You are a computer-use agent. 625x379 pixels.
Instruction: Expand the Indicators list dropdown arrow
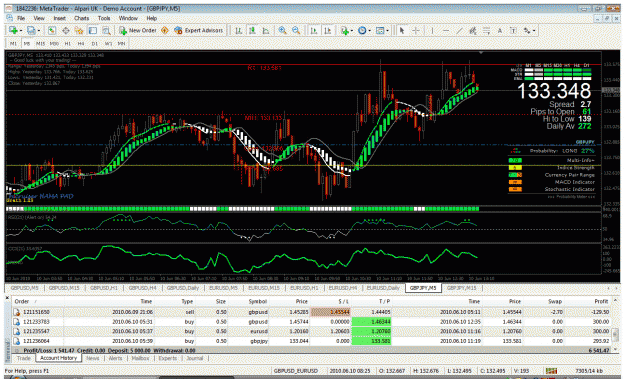352,31
